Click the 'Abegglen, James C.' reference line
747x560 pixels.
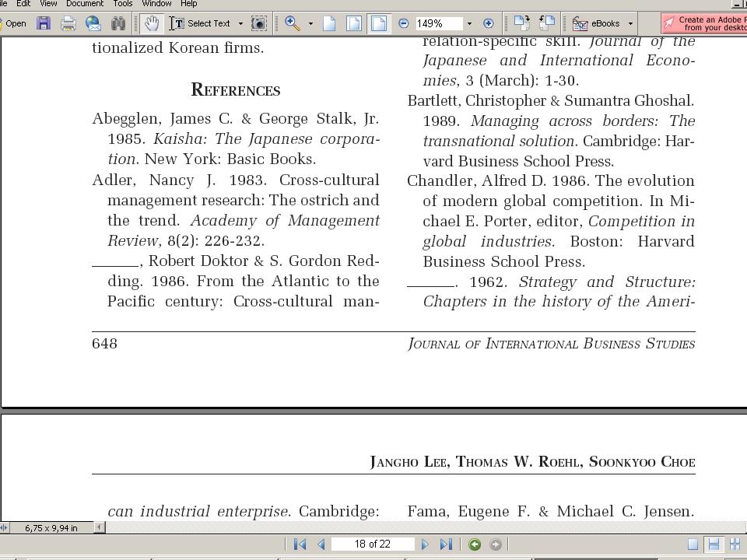click(235, 118)
